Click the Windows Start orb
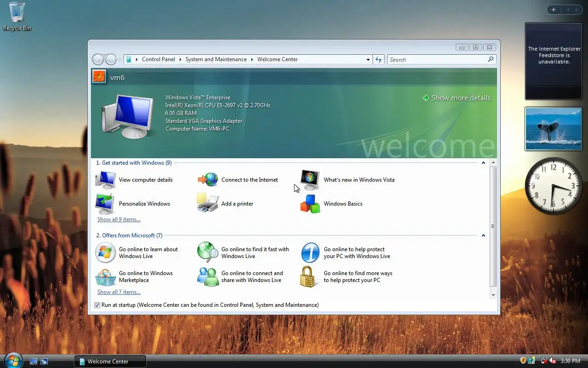This screenshot has width=588, height=368. (13, 360)
